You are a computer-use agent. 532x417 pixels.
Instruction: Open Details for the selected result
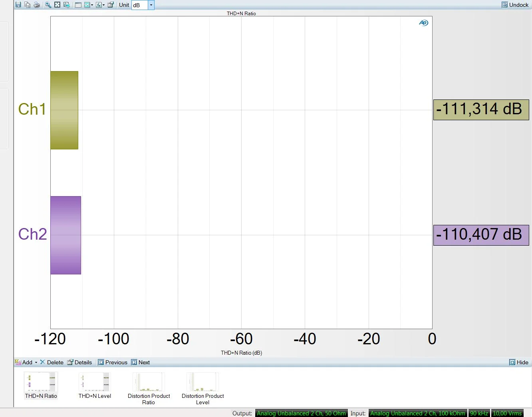pos(79,362)
